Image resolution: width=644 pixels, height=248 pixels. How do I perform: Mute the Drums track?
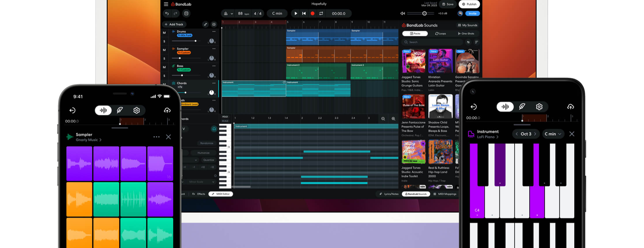pyautogui.click(x=164, y=33)
